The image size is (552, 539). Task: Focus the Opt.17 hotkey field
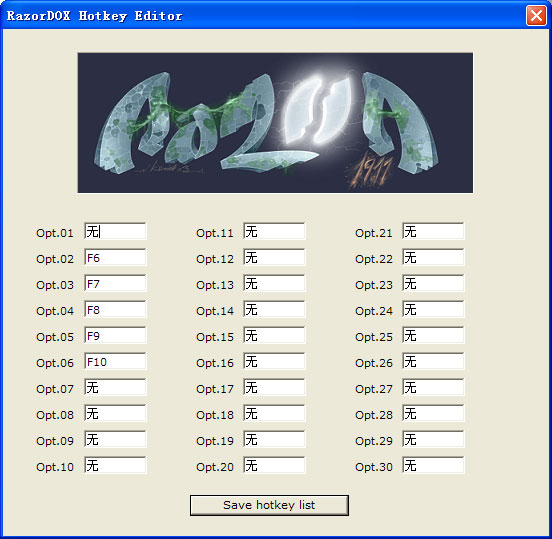(x=275, y=388)
